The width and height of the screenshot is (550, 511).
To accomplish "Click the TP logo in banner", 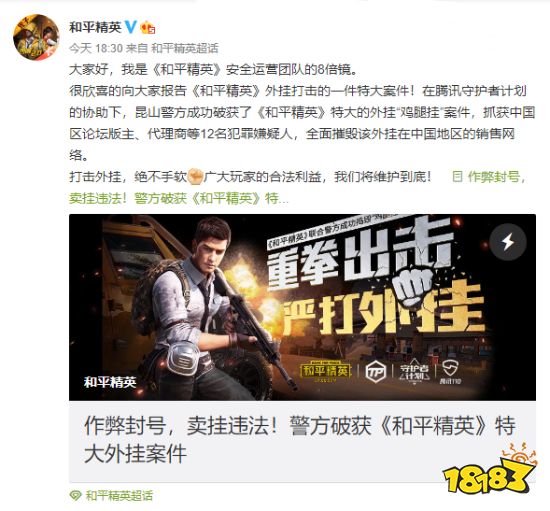I will pos(376,372).
